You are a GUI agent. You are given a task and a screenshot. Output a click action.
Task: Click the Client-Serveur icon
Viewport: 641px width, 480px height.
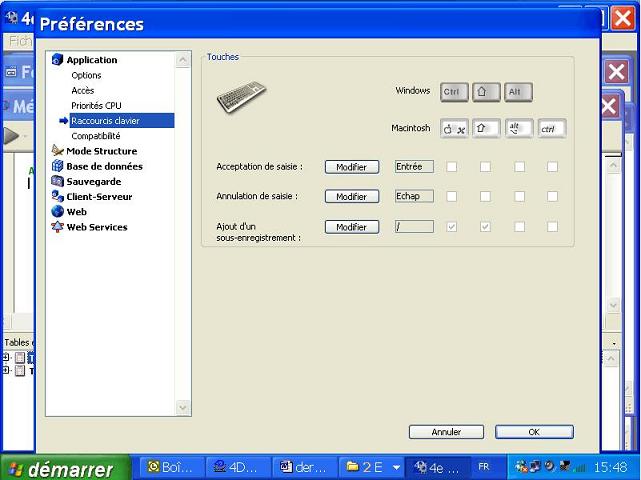pyautogui.click(x=58, y=197)
